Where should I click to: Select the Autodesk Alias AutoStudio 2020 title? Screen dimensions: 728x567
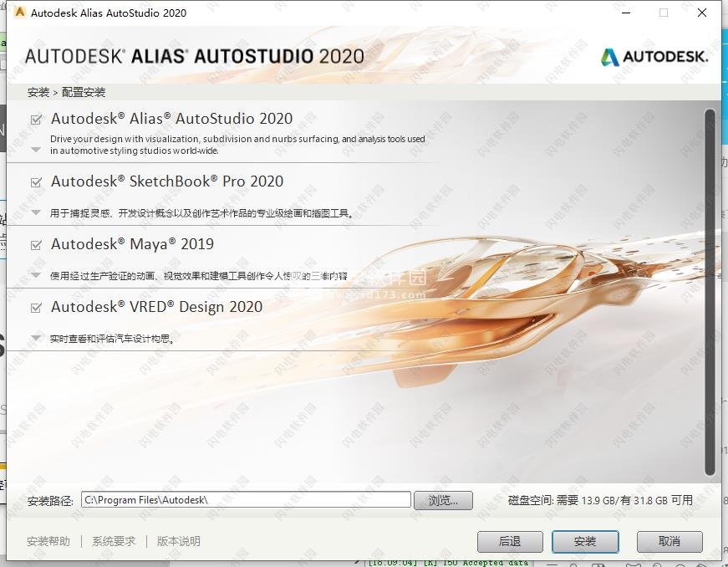click(172, 119)
